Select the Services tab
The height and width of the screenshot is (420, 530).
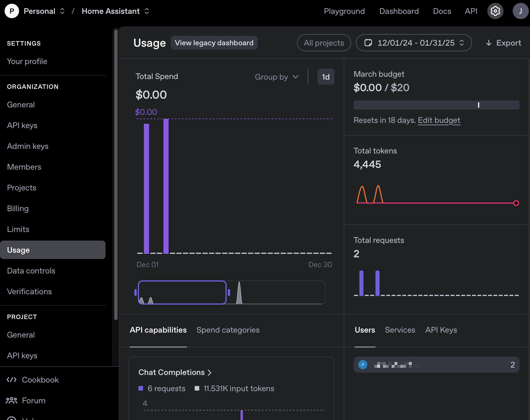400,330
